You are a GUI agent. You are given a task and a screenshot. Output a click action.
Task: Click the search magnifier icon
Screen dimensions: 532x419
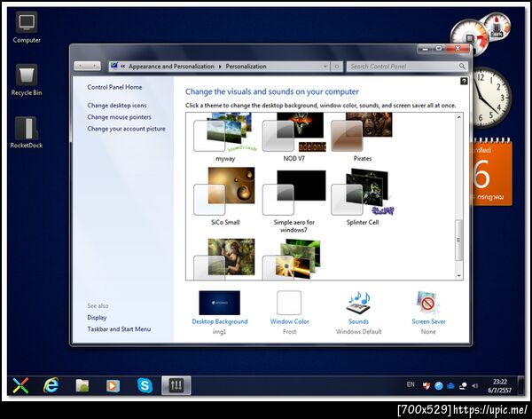(462, 67)
